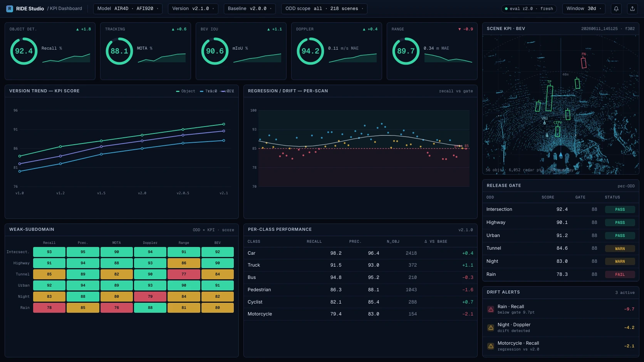Click the Night Doppler alert warning icon
The width and height of the screenshot is (644, 362).
click(x=491, y=328)
